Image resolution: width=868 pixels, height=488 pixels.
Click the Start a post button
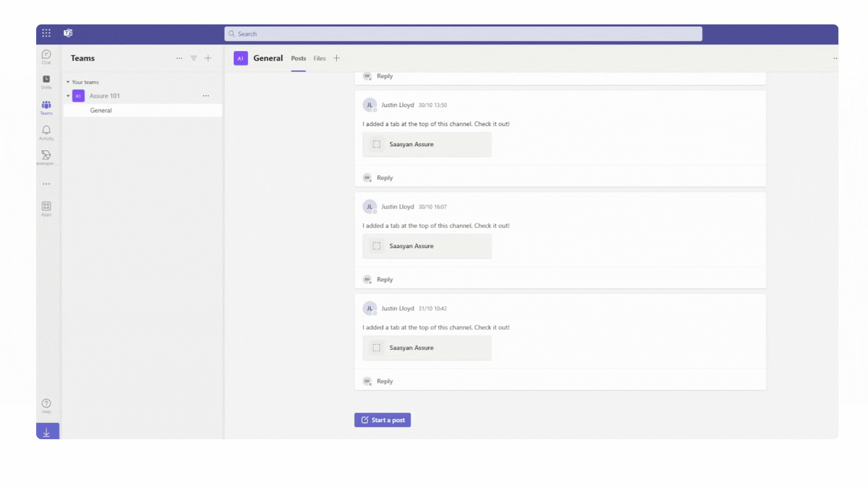tap(382, 420)
